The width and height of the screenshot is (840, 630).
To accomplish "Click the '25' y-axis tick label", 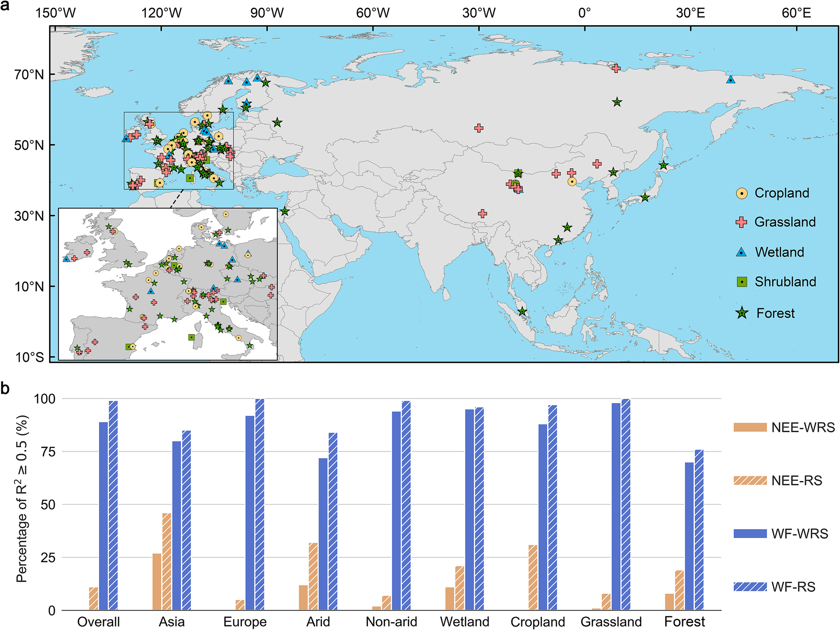I will [x=48, y=557].
